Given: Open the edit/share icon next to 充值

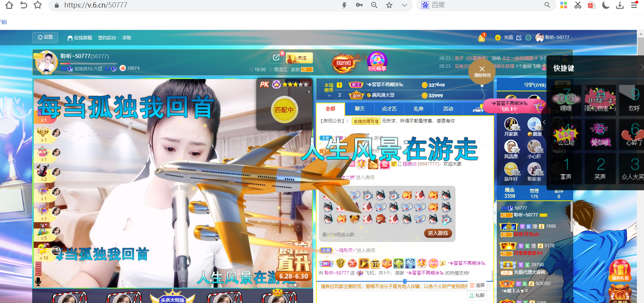Looking at the screenshot, I should pos(519,37).
